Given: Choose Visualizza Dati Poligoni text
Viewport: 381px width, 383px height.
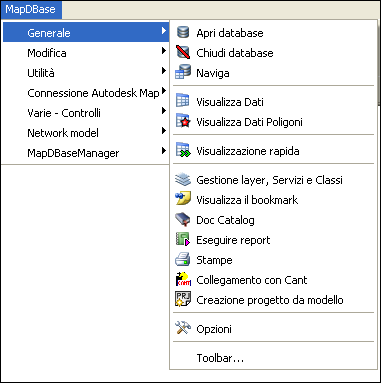Looking at the screenshot, I should tap(249, 122).
